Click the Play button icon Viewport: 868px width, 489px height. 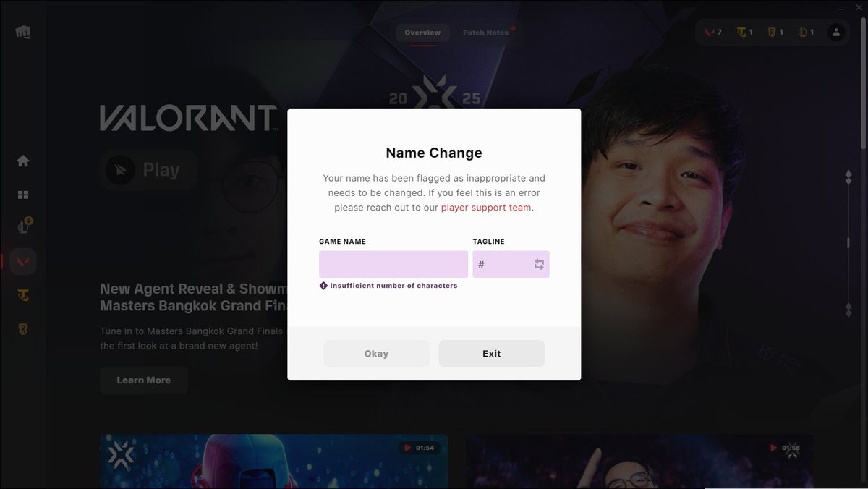120,170
